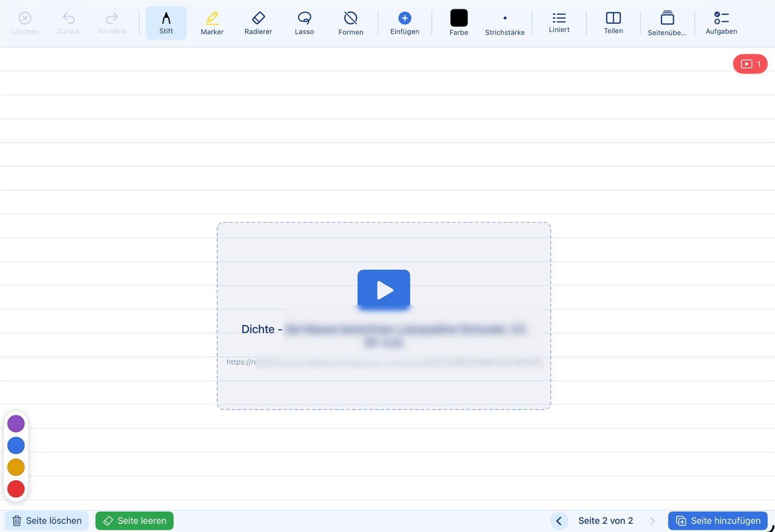The width and height of the screenshot is (775, 532).
Task: Activate the Lasso selection tool
Action: click(x=304, y=23)
